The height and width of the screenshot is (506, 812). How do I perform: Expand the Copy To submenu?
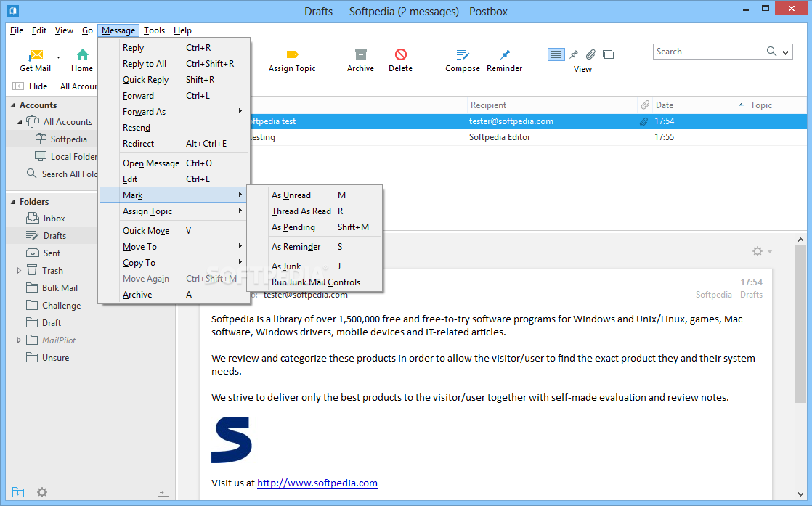pyautogui.click(x=174, y=263)
